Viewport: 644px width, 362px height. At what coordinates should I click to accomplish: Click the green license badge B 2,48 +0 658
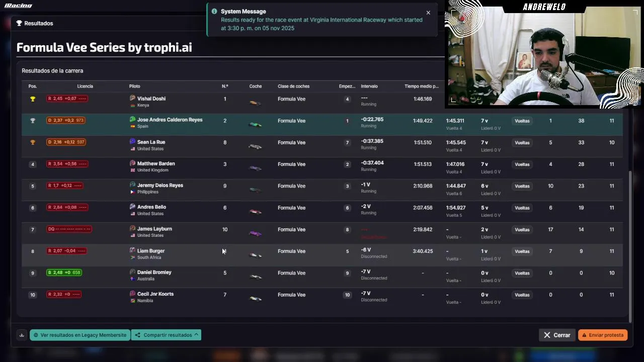(64, 273)
